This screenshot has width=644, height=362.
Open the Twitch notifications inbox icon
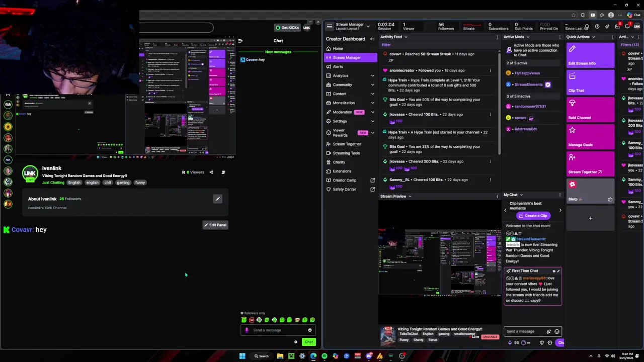617,26
